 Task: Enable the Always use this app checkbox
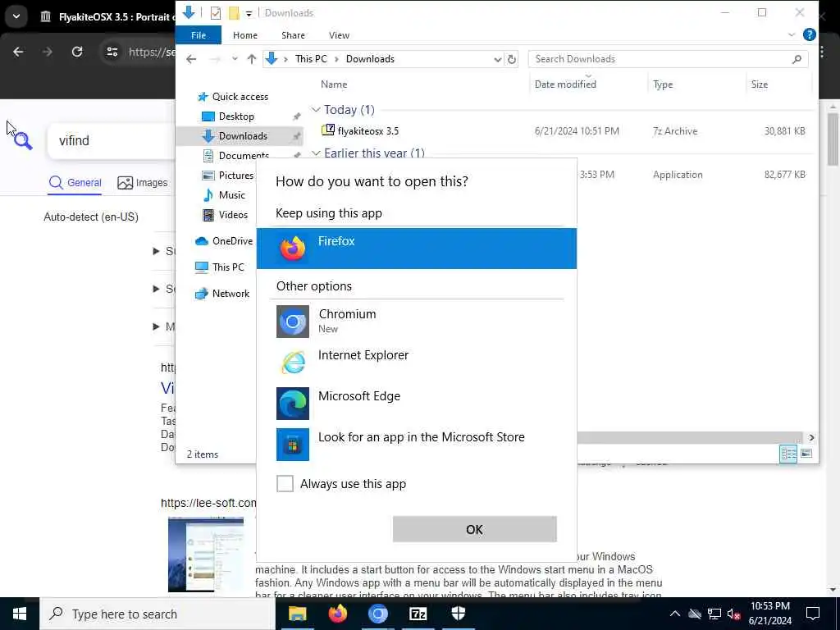click(285, 484)
